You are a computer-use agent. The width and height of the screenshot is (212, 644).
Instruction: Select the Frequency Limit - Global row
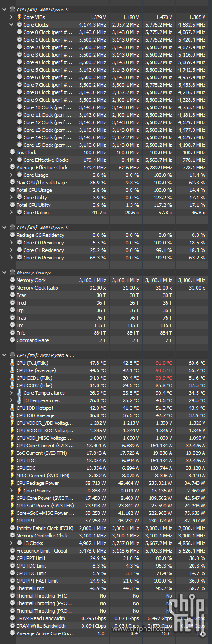point(106,551)
